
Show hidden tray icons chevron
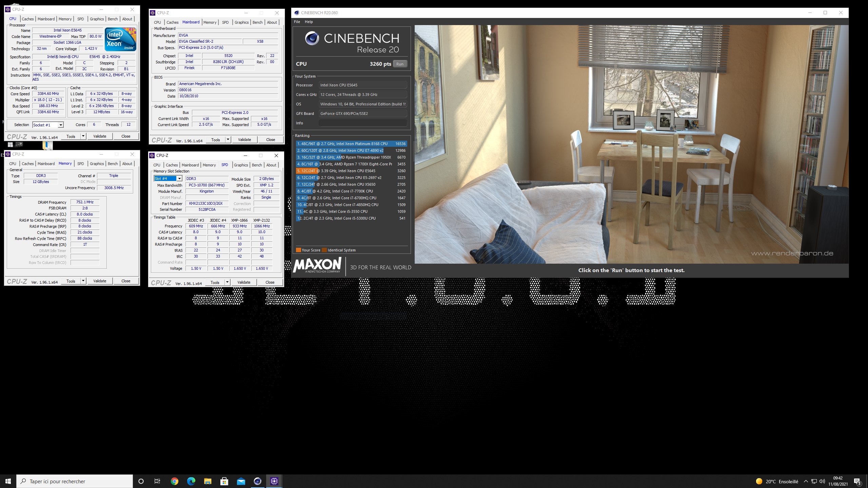coord(806,481)
